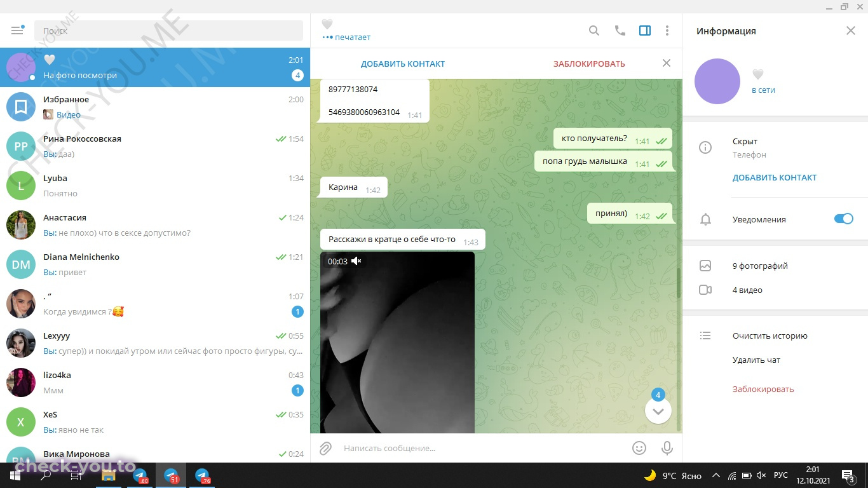Image resolution: width=868 pixels, height=488 pixels.
Task: Click the message 'Карина'
Action: [x=354, y=187]
